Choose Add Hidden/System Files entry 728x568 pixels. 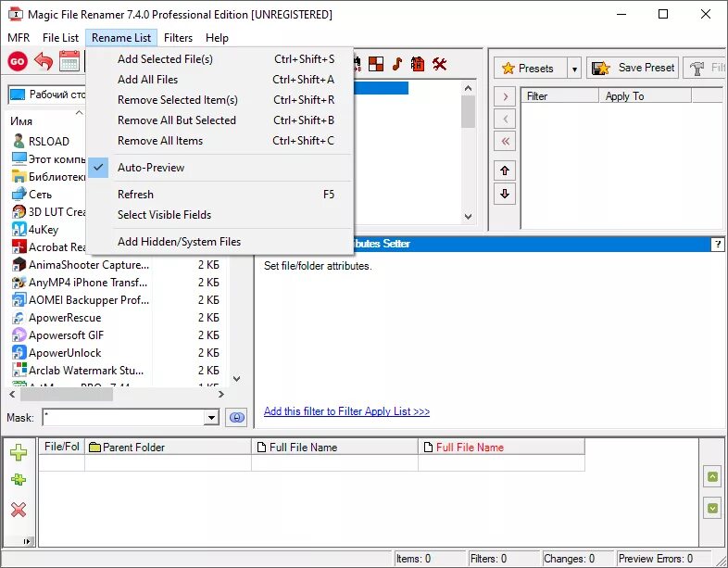(220, 242)
